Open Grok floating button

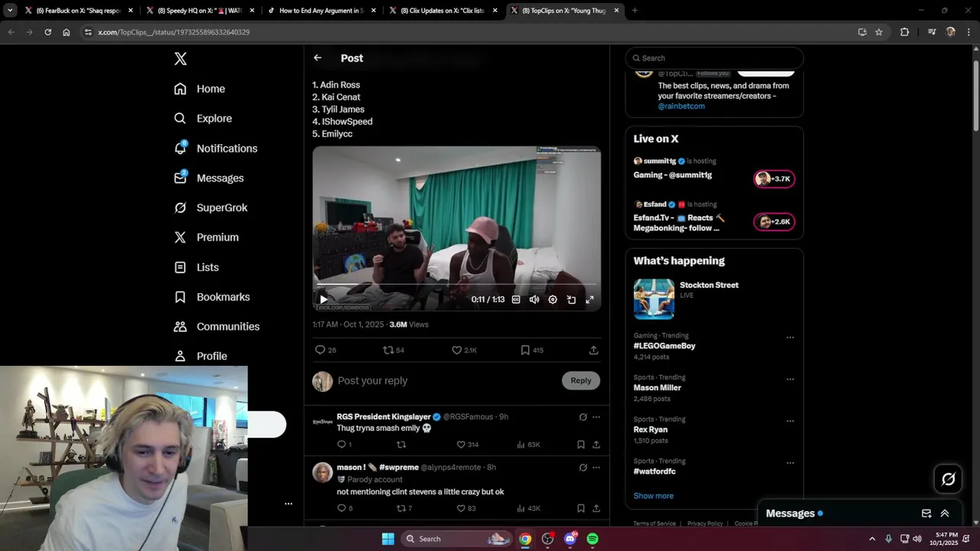(949, 479)
